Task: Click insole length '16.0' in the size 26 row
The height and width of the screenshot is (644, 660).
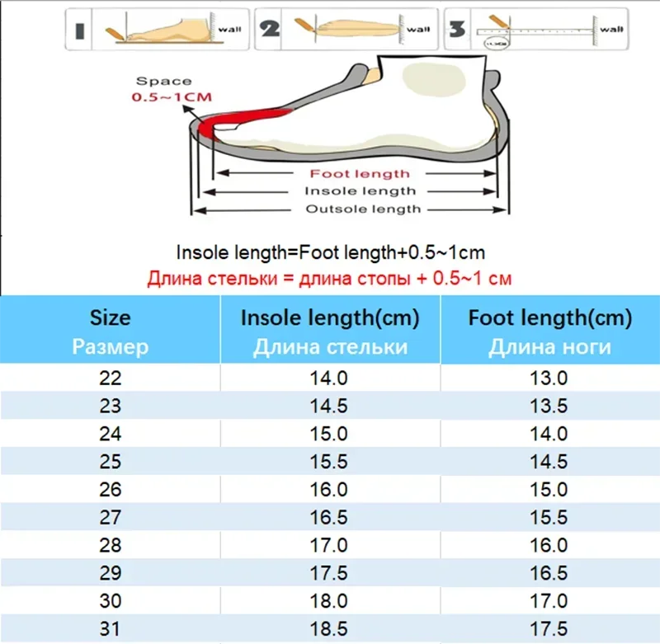Action: coord(328,490)
